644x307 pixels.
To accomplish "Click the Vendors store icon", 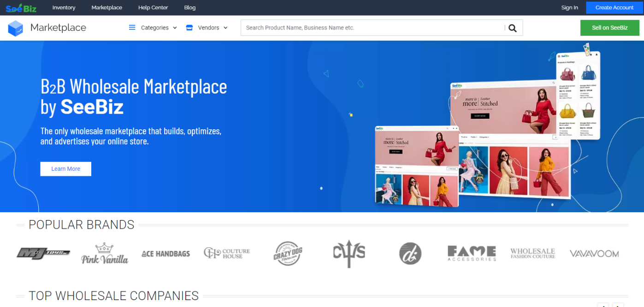I will point(189,28).
